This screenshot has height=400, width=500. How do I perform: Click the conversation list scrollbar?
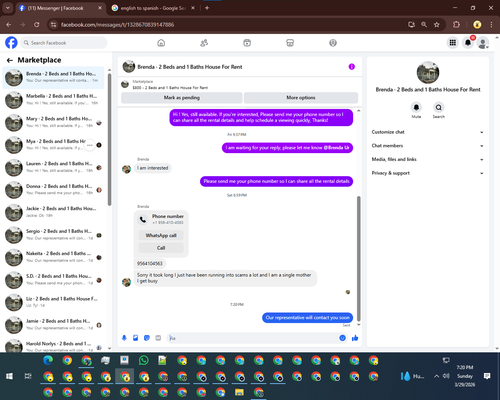point(109,139)
